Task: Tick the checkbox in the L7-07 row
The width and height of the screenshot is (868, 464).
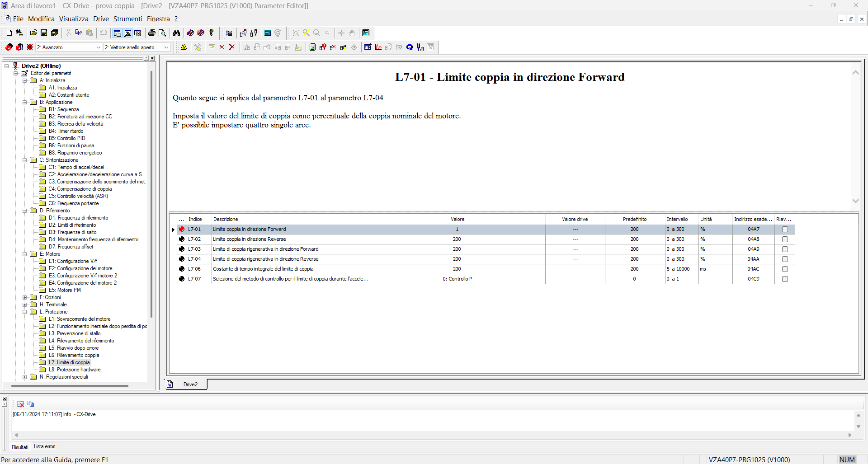Action: click(785, 279)
